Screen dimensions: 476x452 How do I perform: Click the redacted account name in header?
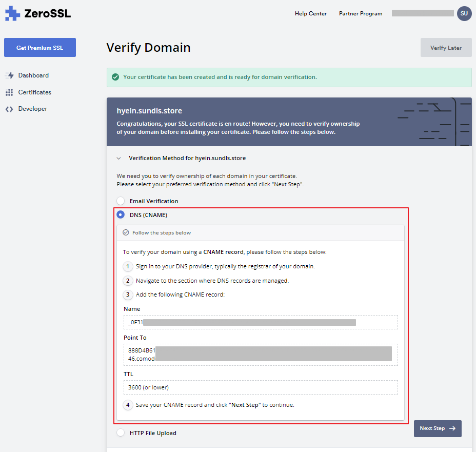coord(423,13)
